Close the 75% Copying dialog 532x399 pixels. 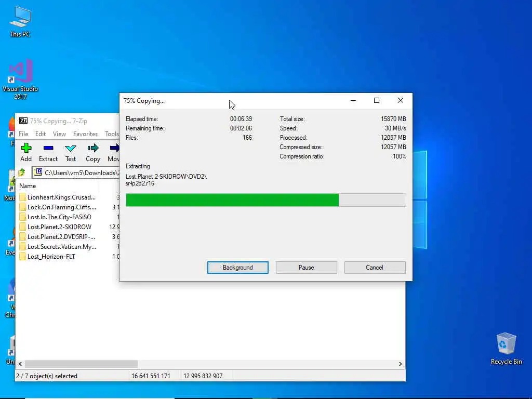tap(401, 100)
